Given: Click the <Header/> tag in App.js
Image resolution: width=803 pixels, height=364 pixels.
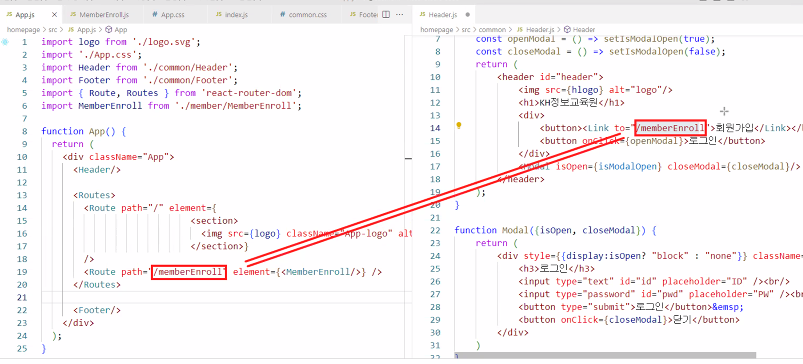Looking at the screenshot, I should [x=97, y=169].
